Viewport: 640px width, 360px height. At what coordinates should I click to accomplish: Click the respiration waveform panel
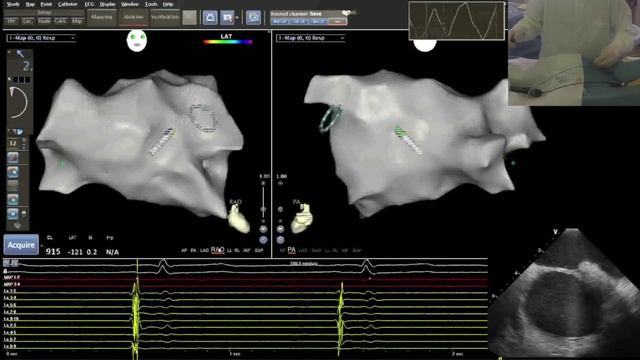tap(456, 21)
